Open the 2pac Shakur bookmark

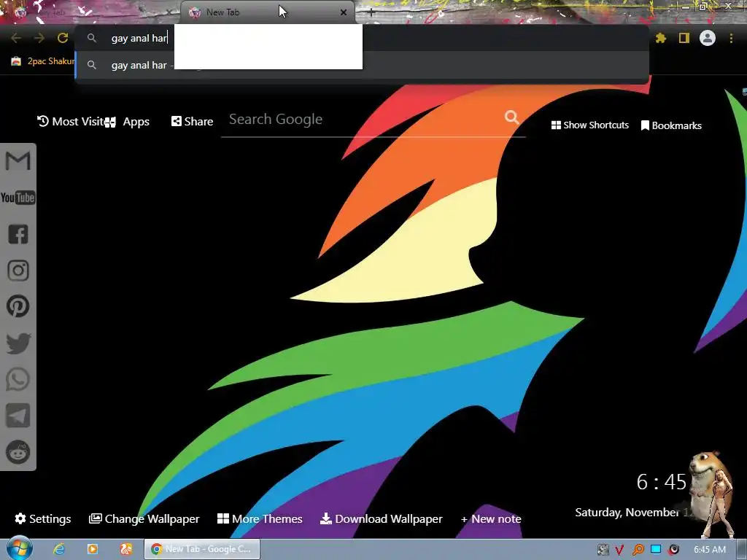pyautogui.click(x=43, y=61)
